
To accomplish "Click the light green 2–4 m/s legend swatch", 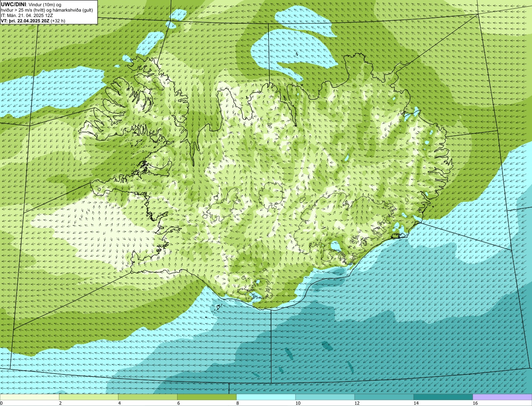I will (x=89, y=397).
